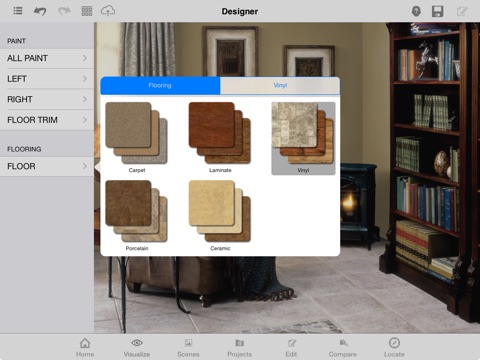Open the FLOOR flooring row

tap(47, 166)
